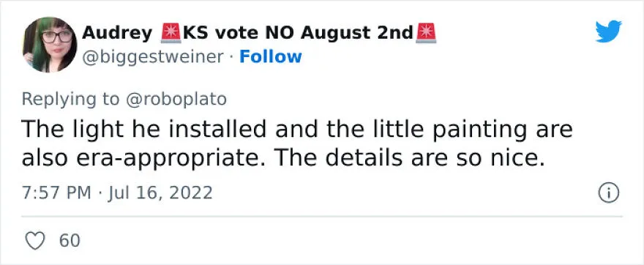
Task: View the 60 likes count
Action: point(70,241)
